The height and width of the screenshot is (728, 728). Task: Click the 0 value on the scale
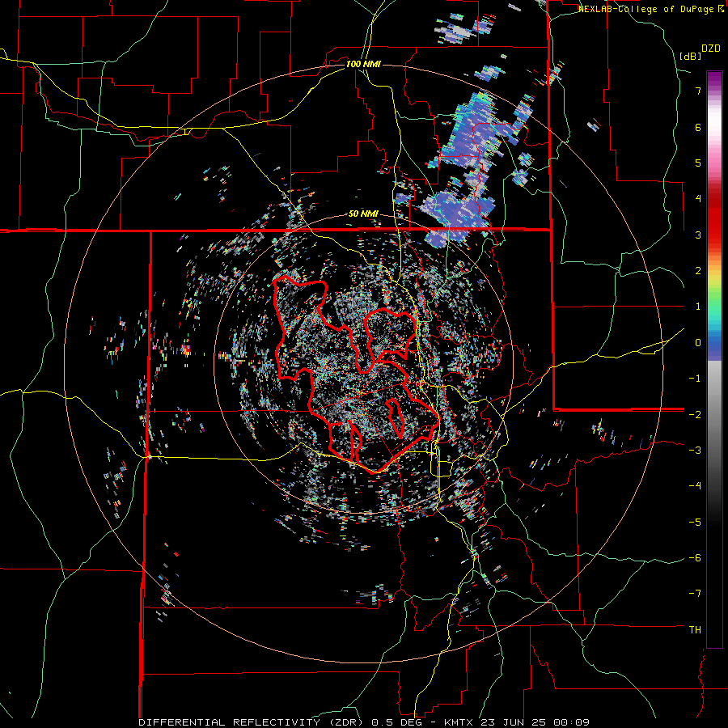(698, 343)
